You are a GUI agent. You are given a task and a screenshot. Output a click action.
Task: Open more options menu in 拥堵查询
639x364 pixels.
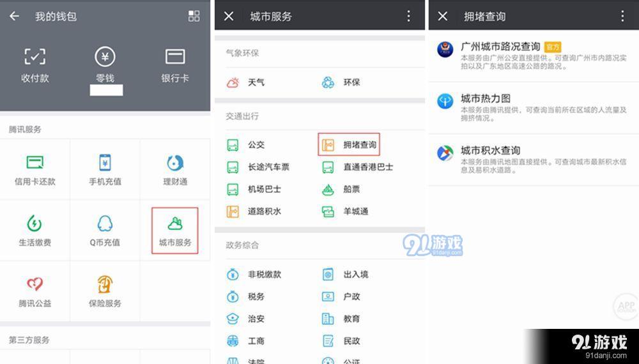pyautogui.click(x=622, y=17)
